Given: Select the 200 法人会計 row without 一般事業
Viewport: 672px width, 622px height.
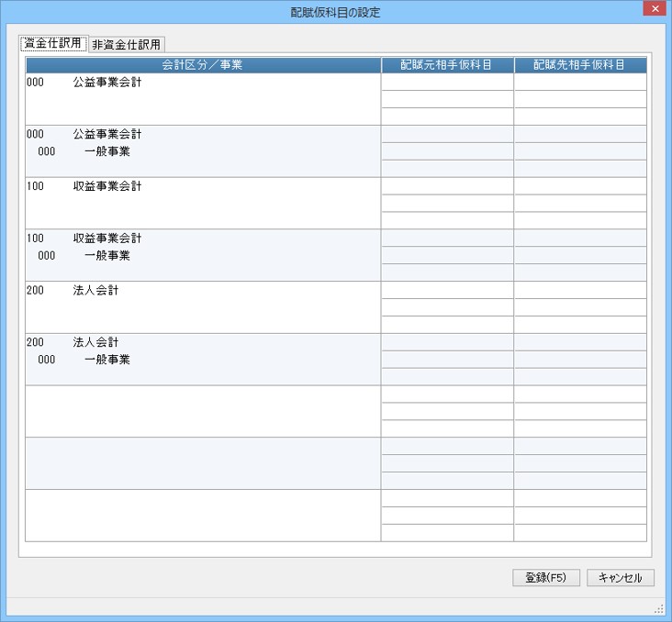Looking at the screenshot, I should tap(203, 307).
